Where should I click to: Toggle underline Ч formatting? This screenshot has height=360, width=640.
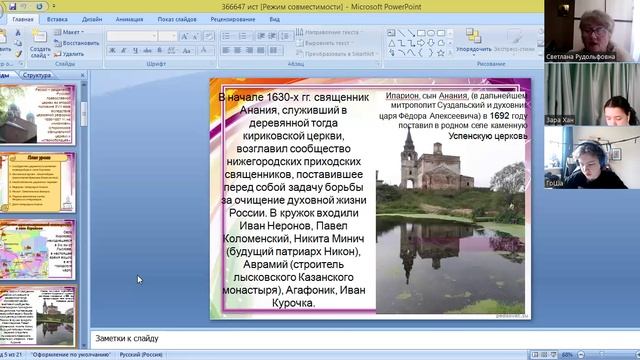tap(136, 50)
